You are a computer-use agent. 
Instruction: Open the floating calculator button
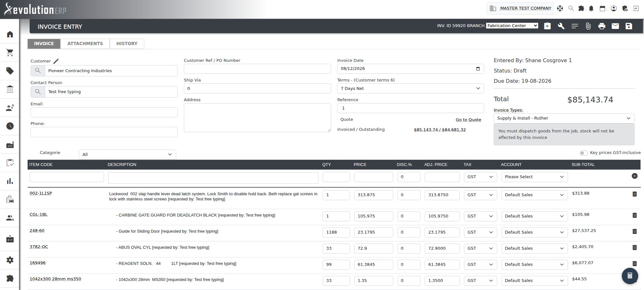630,275
